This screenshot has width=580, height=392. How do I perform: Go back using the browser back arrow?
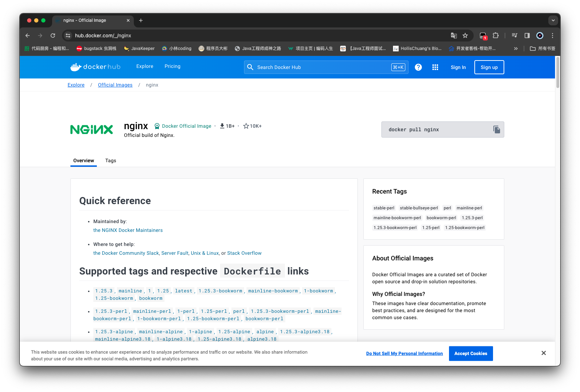27,36
